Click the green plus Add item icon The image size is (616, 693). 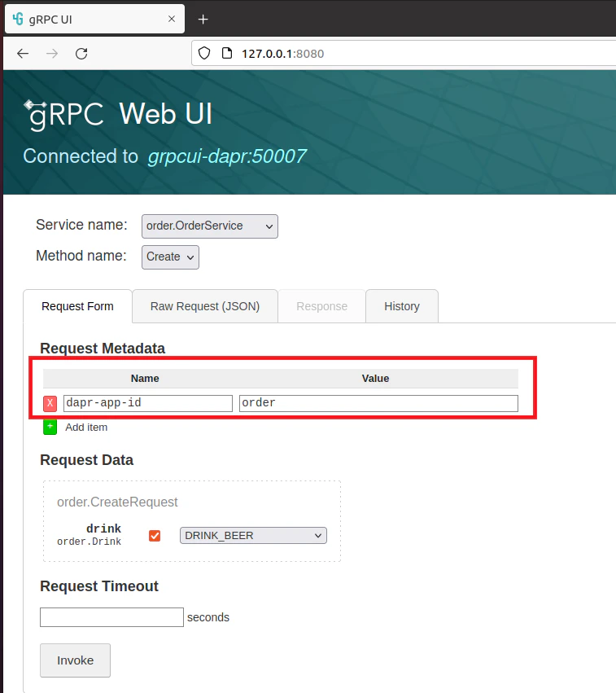pyautogui.click(x=50, y=427)
